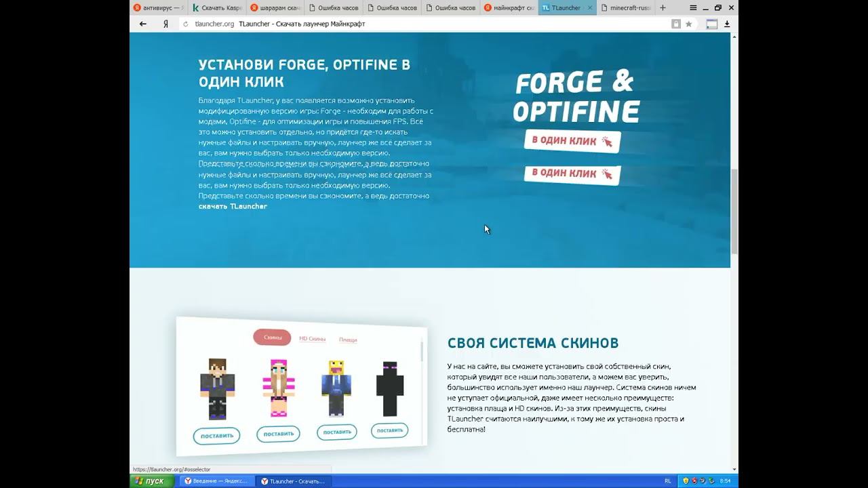Open a new browser tab

click(663, 7)
